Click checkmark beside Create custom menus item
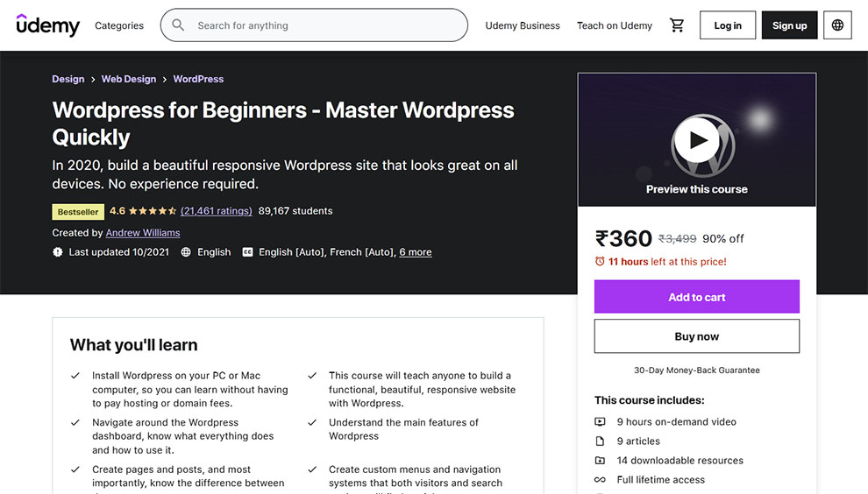868x494 pixels. [x=312, y=469]
